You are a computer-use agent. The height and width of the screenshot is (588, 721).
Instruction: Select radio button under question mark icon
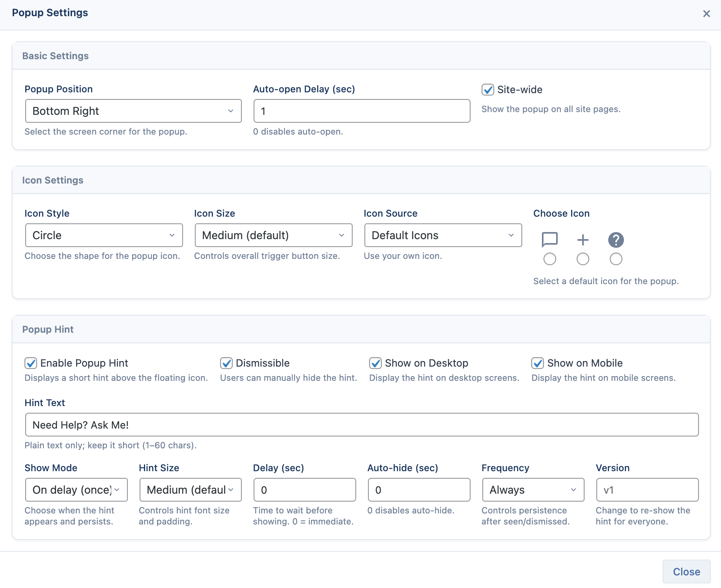click(x=616, y=259)
